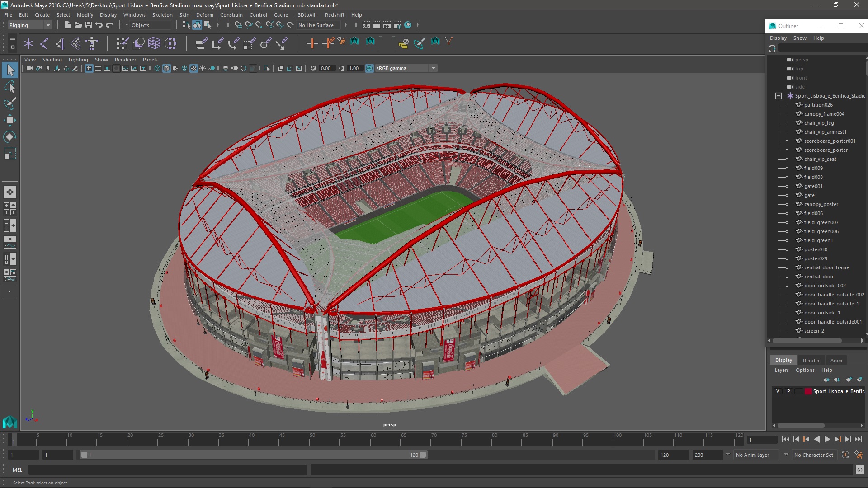Choose the Rotate tool in toolbox
The height and width of the screenshot is (488, 868).
10,137
